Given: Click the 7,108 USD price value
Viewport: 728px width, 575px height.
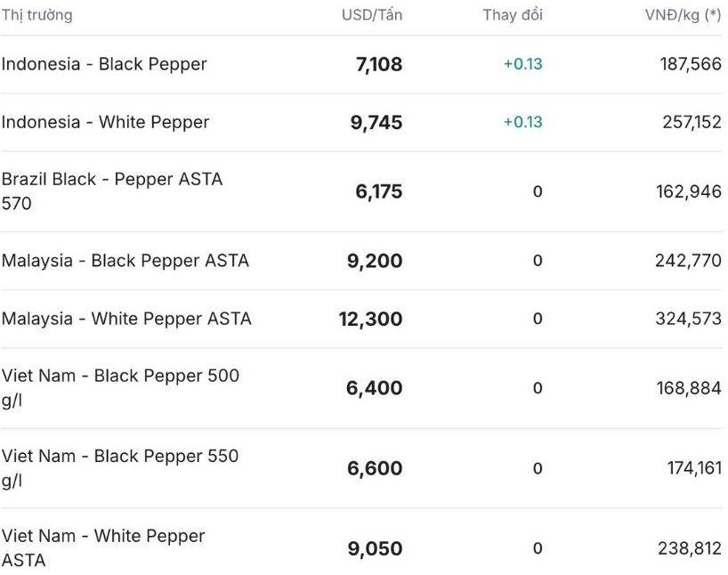Looking at the screenshot, I should click(378, 64).
